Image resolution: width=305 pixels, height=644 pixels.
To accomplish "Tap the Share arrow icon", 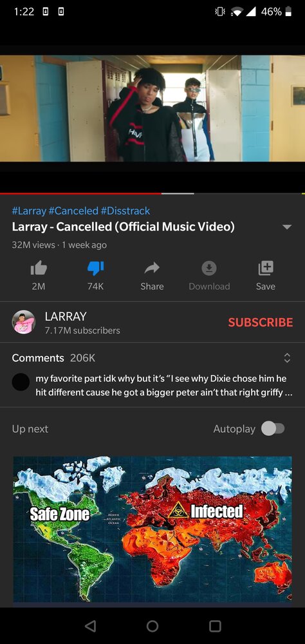I will 152,269.
